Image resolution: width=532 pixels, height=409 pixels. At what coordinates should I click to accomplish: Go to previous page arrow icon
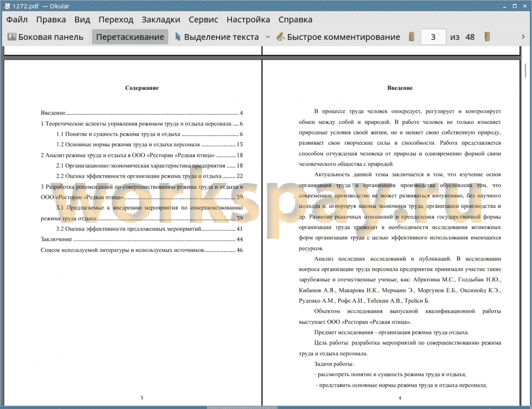point(412,37)
